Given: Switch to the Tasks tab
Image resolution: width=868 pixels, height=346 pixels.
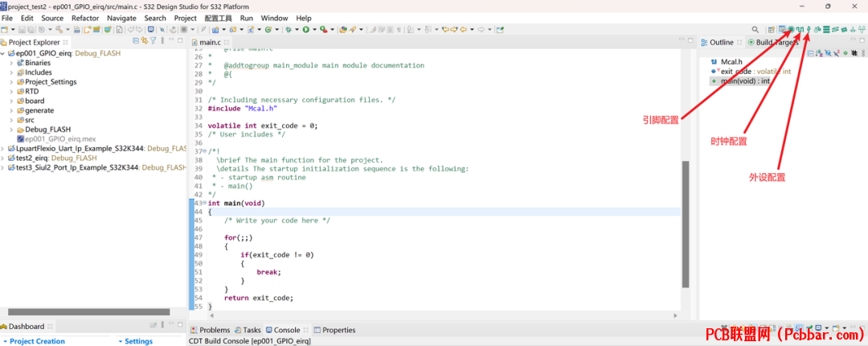Looking at the screenshot, I should [x=248, y=330].
